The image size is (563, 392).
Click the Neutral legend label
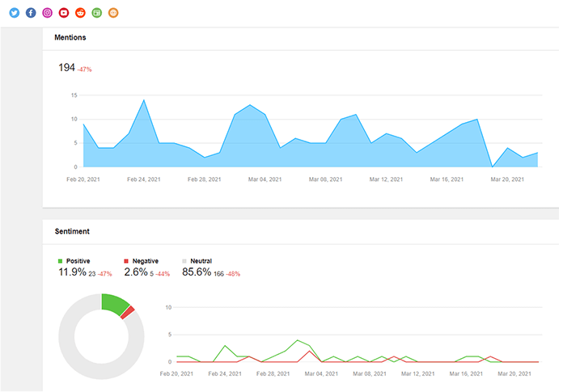(x=201, y=261)
